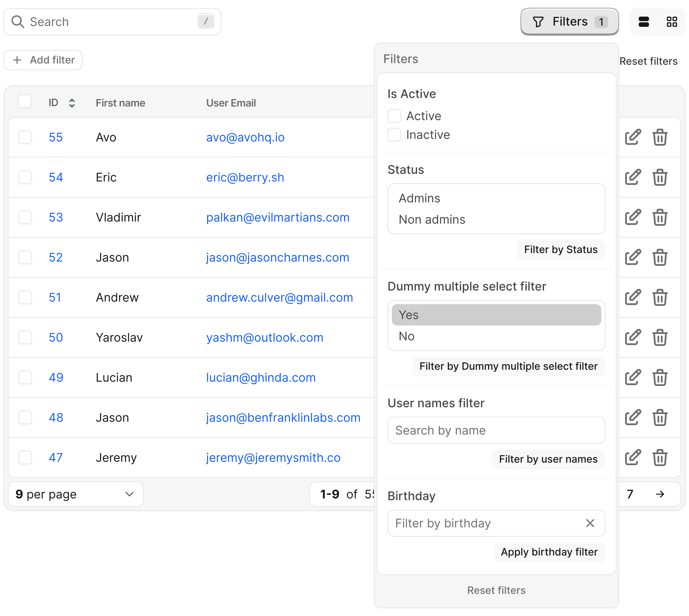
Task: Select Yes in Dummy multiple select
Action: 496,315
